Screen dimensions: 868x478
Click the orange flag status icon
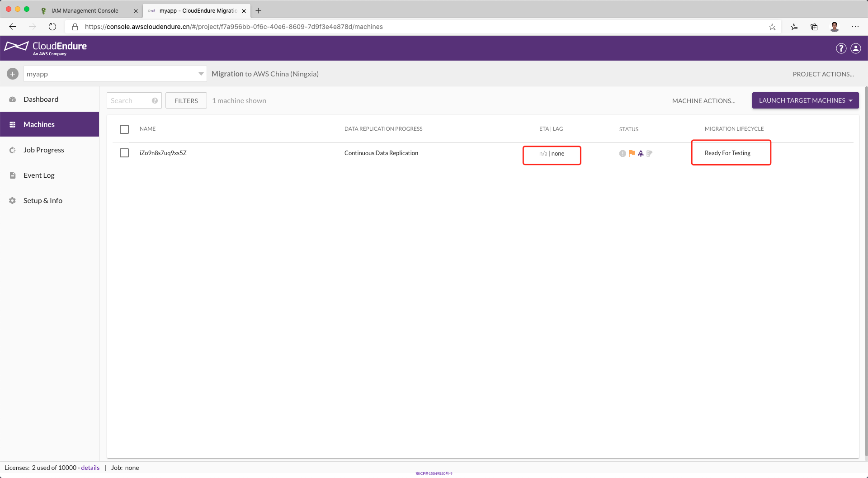coord(632,153)
